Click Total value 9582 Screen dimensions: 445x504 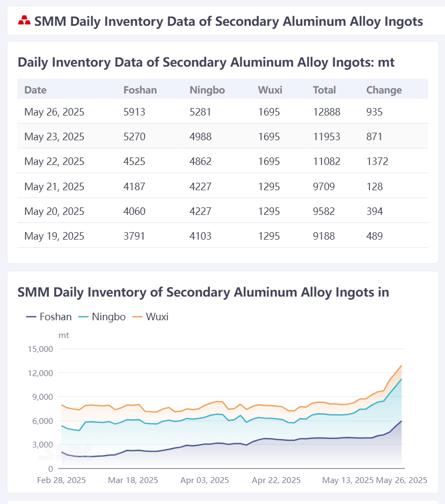[x=324, y=211]
